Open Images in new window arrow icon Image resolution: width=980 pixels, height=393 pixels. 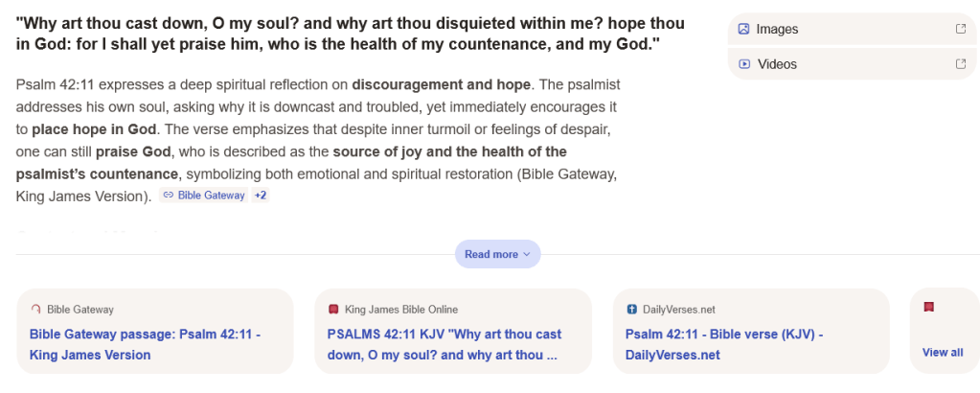(961, 29)
